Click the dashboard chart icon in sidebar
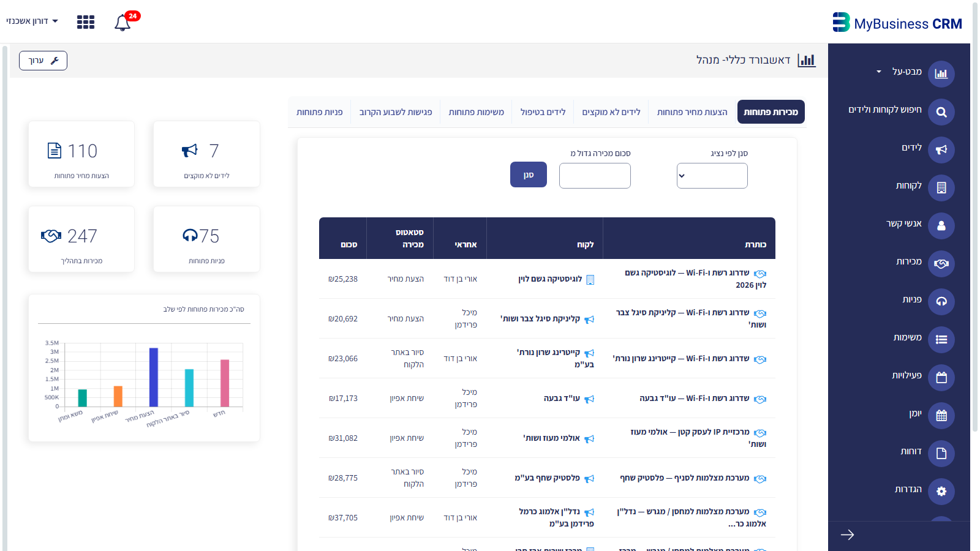Screen dimensions: 980x551 click(941, 74)
